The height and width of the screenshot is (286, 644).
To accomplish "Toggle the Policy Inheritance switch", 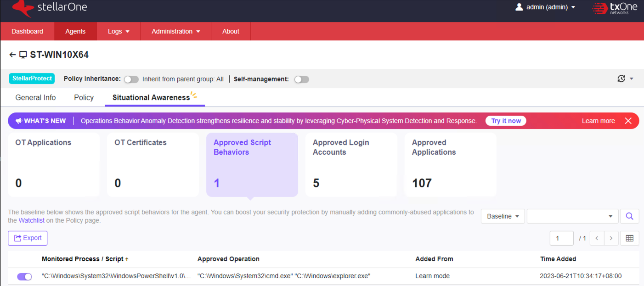I will point(131,79).
